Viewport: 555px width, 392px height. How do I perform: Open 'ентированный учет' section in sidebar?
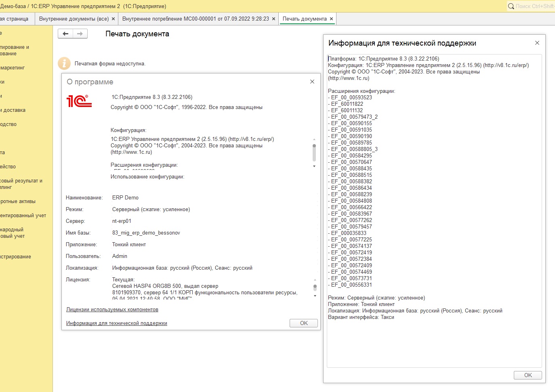pos(23,216)
